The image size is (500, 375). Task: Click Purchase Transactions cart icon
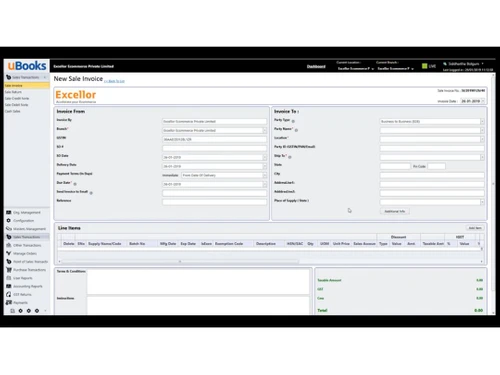pyautogui.click(x=9, y=270)
